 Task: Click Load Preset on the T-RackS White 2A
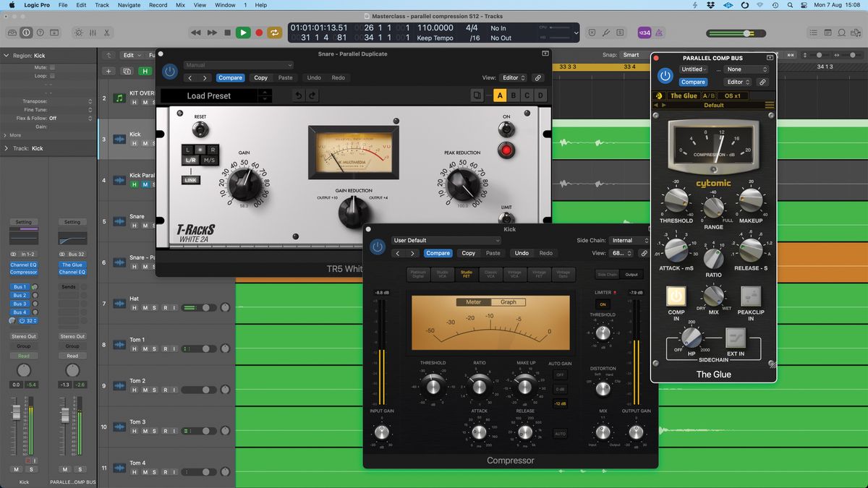pos(210,95)
